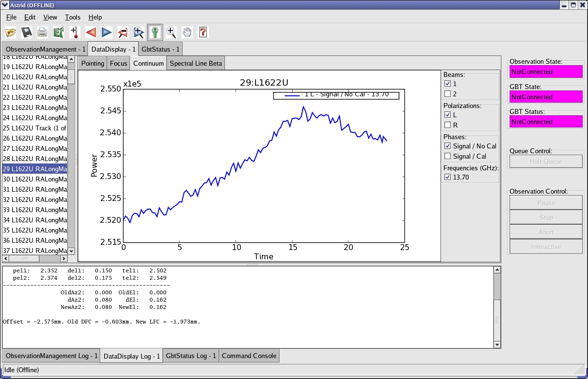
Task: Select scan 30 L1622U in scan list
Action: point(35,179)
